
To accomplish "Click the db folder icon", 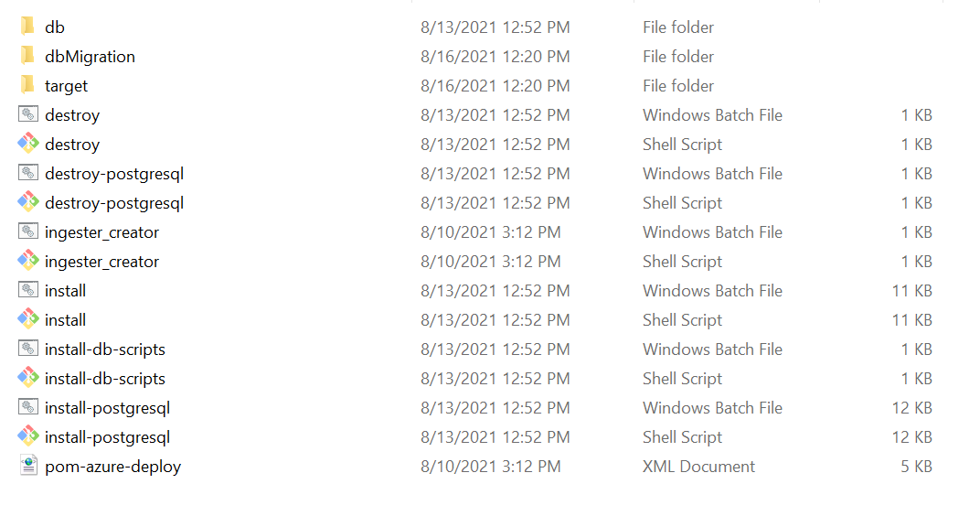I will (x=28, y=27).
